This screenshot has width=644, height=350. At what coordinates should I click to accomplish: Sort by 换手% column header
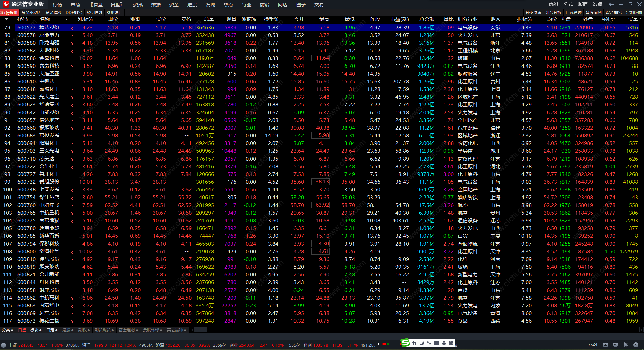(271, 19)
